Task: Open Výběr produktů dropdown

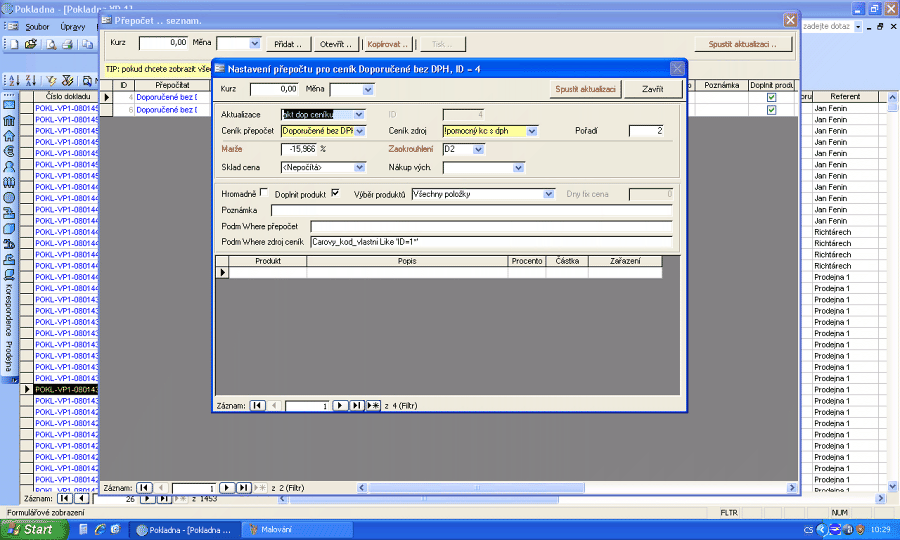Action: click(549, 194)
